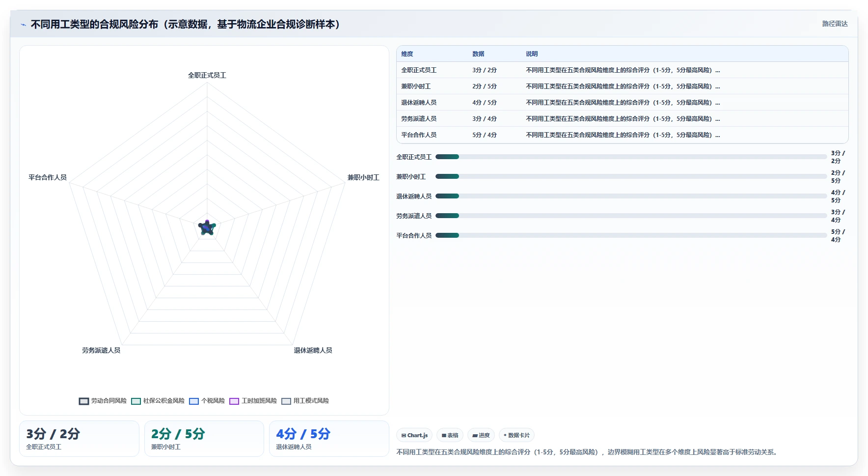Image resolution: width=868 pixels, height=476 pixels.
Task: Select the 进度 tag
Action: pyautogui.click(x=481, y=435)
